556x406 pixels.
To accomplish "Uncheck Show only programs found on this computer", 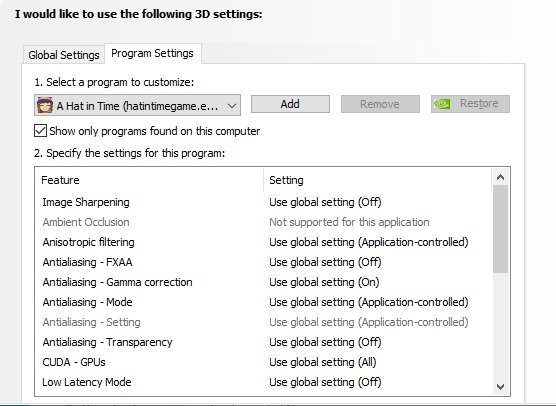I will click(40, 131).
